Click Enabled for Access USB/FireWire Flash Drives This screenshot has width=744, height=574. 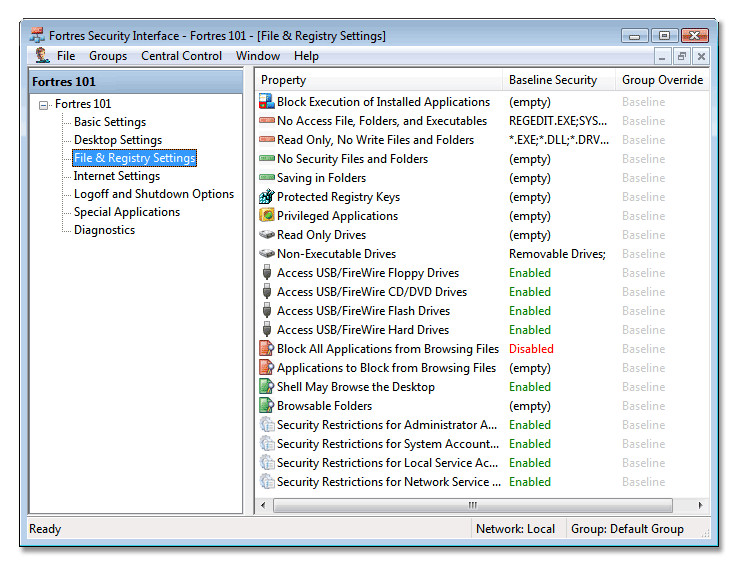[x=530, y=311]
